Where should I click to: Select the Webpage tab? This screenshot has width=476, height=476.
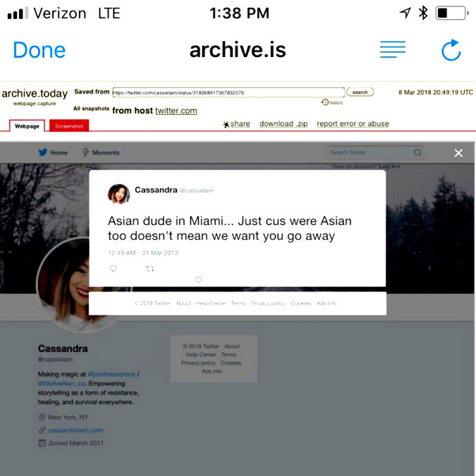point(27,126)
